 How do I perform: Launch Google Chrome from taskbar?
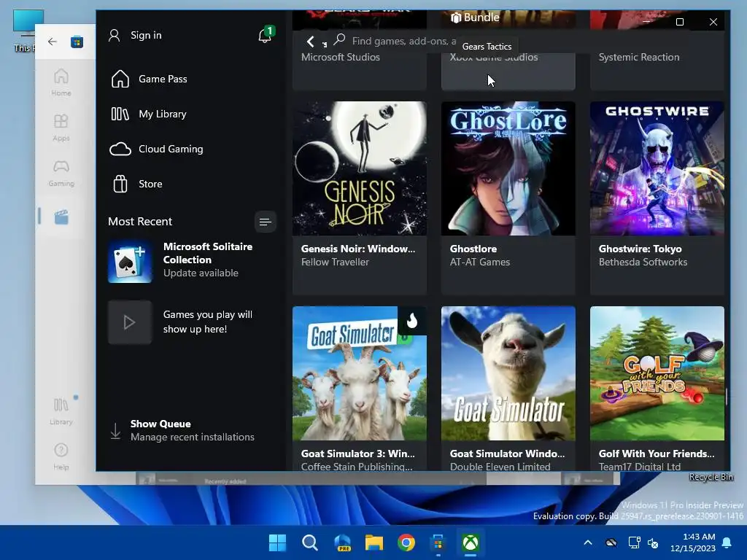(x=406, y=542)
